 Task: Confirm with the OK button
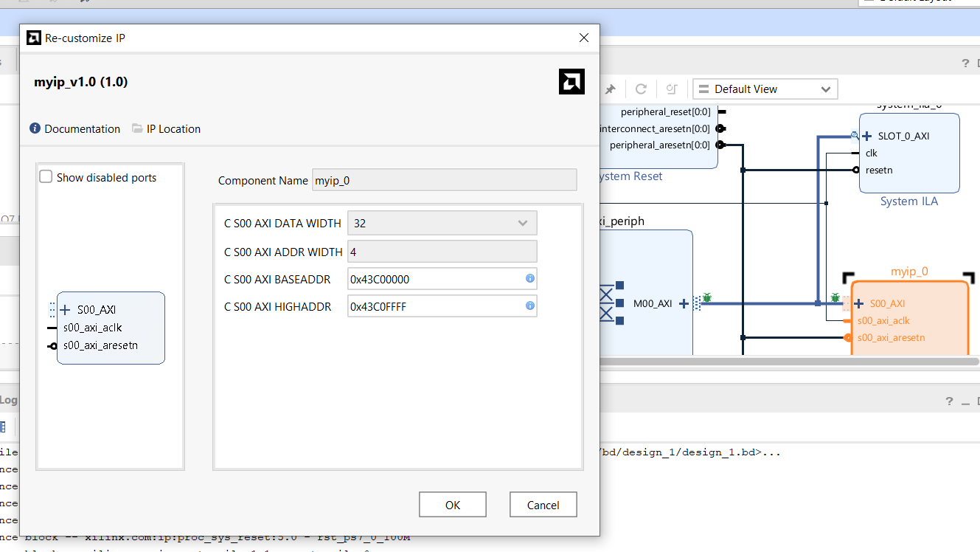[453, 505]
